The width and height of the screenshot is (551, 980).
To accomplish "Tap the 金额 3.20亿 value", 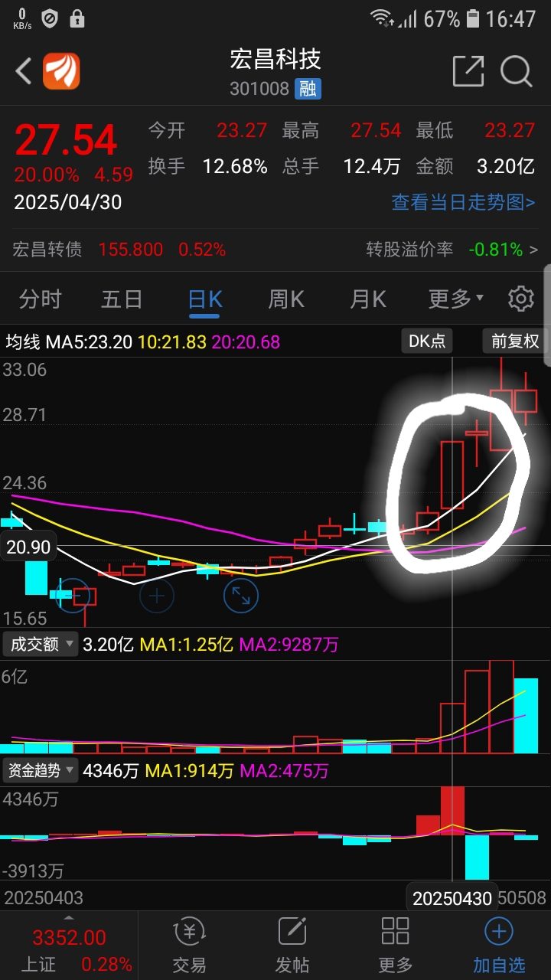I will (505, 166).
